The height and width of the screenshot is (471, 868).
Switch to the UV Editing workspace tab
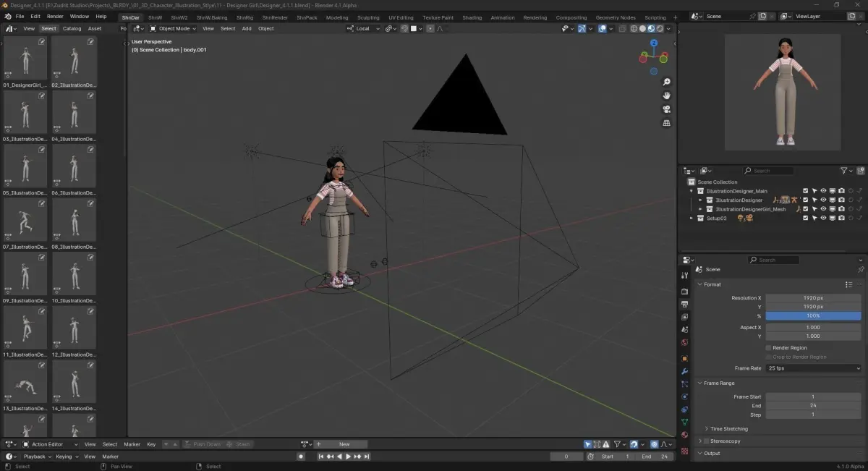pos(401,17)
